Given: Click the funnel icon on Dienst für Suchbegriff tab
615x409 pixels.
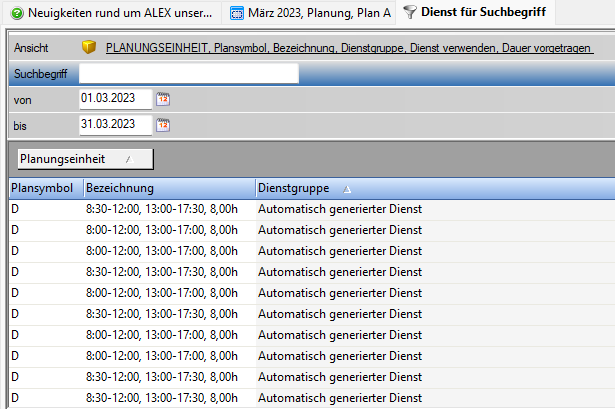Looking at the screenshot, I should tap(409, 14).
